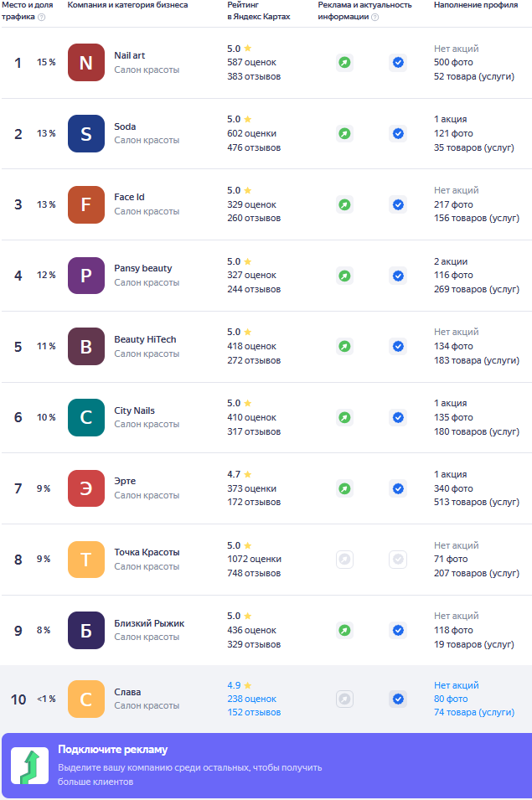Click the help icon next to Реклама и актуальность

pyautogui.click(x=374, y=17)
